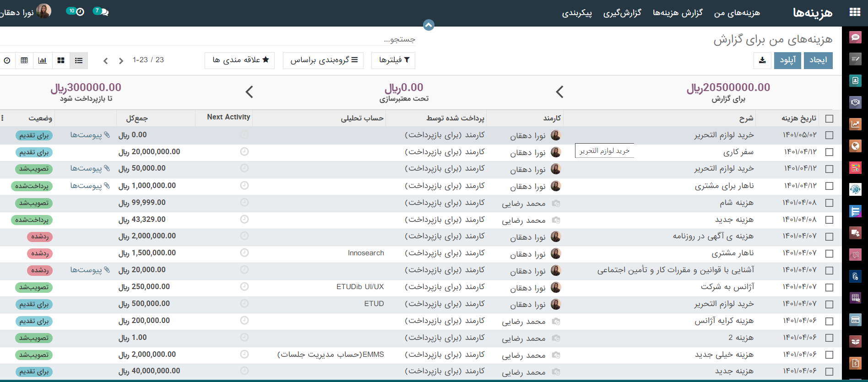Open the apps grid menu icon
The image size is (868, 382).
(854, 12)
